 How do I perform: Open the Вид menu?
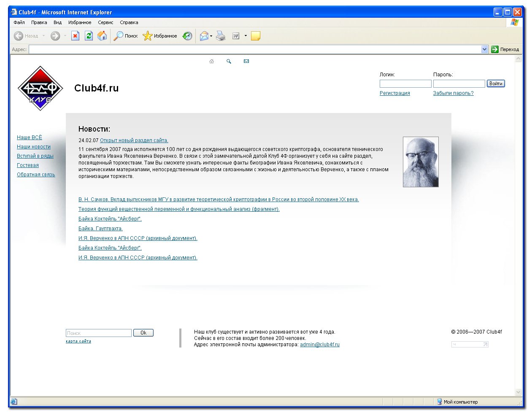pos(57,22)
